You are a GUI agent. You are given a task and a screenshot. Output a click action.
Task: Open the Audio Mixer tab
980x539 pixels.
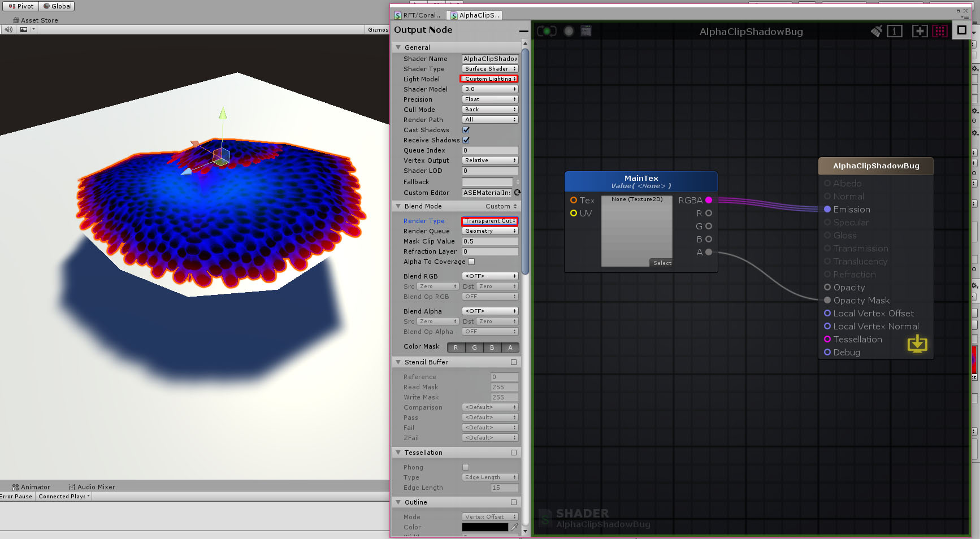[92, 487]
